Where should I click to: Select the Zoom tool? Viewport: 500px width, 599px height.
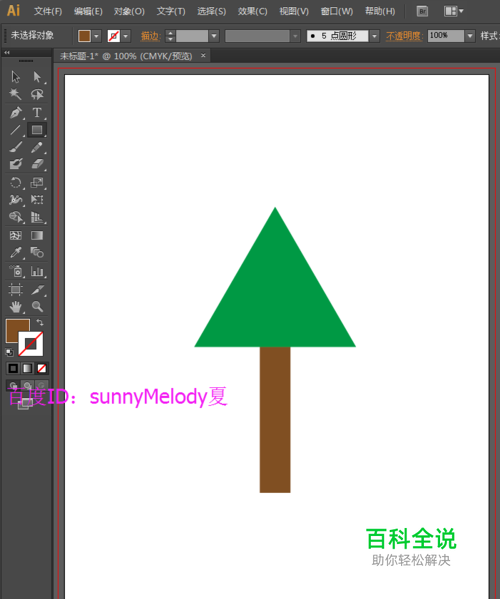[37, 306]
